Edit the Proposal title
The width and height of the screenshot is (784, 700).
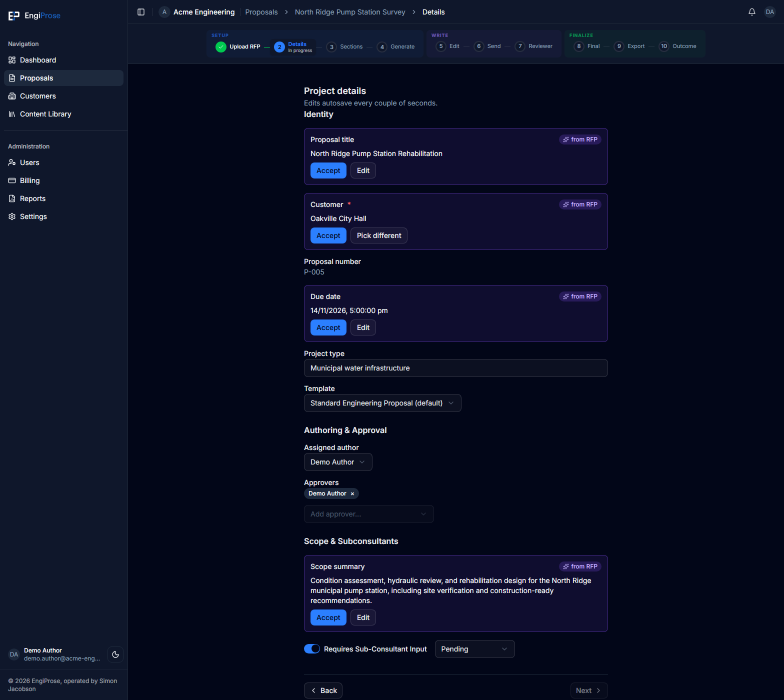(x=363, y=170)
